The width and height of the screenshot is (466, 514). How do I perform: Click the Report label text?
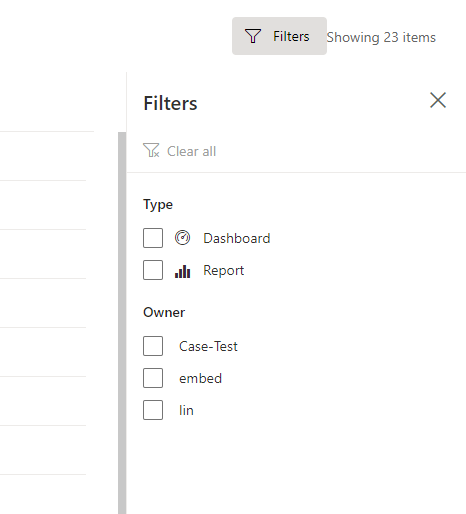[x=224, y=270]
